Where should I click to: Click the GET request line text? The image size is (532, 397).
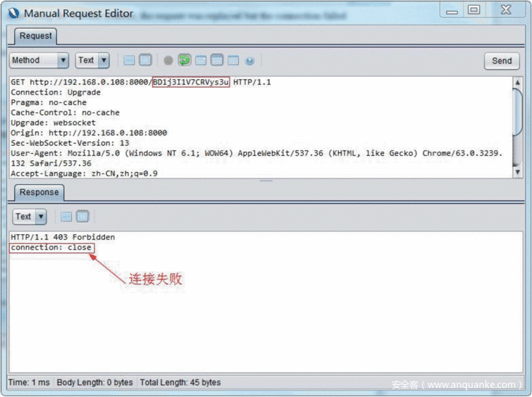pyautogui.click(x=141, y=82)
